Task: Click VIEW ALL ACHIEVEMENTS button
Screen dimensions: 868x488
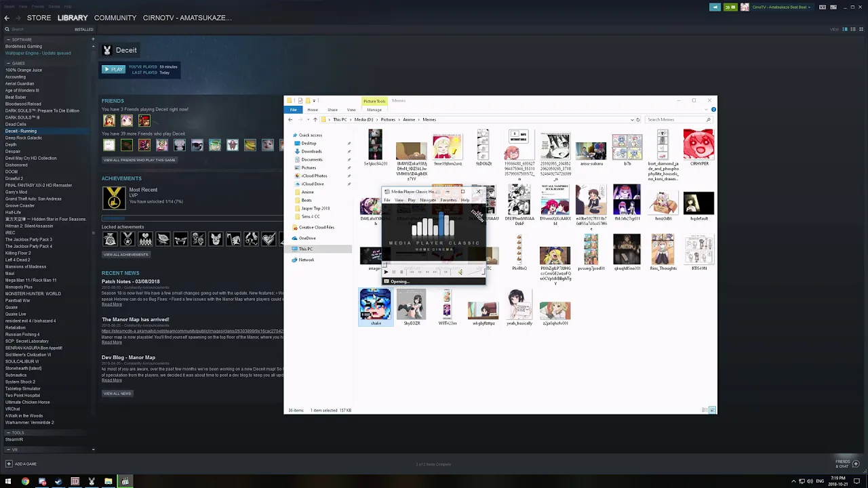Action: (x=125, y=254)
